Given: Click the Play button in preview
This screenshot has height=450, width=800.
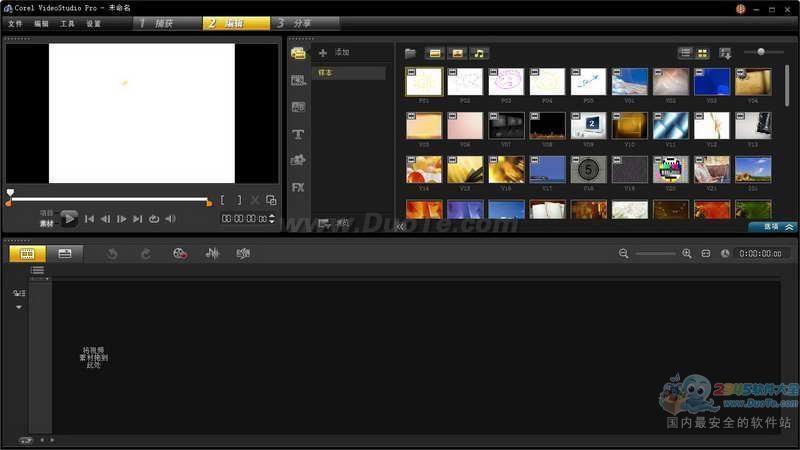Looking at the screenshot, I should coord(69,219).
